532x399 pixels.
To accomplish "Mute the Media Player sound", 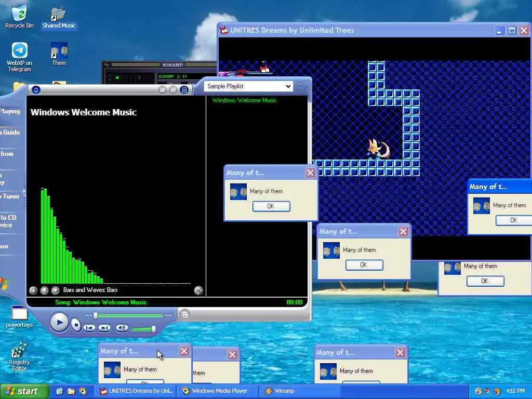I will 122,328.
